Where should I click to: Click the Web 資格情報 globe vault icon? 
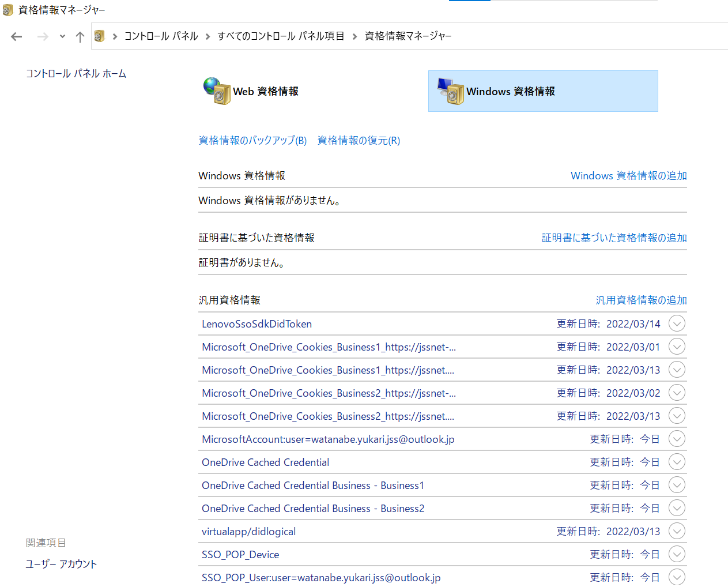(217, 91)
